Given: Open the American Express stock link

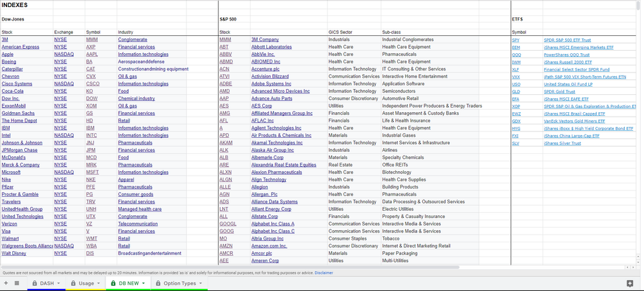Looking at the screenshot, I should [x=21, y=47].
